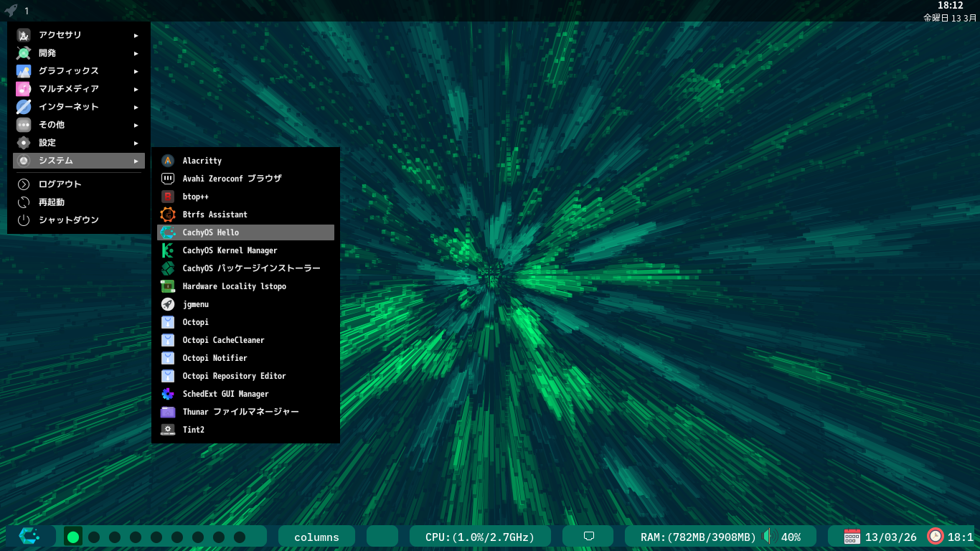The width and height of the screenshot is (980, 551).
Task: Click the btop++ red icon
Action: [168, 197]
